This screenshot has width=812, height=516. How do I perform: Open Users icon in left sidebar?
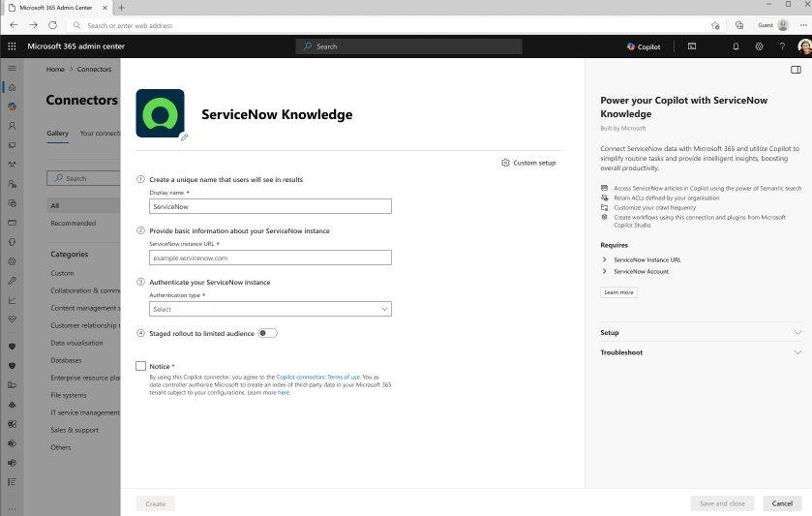[12, 126]
